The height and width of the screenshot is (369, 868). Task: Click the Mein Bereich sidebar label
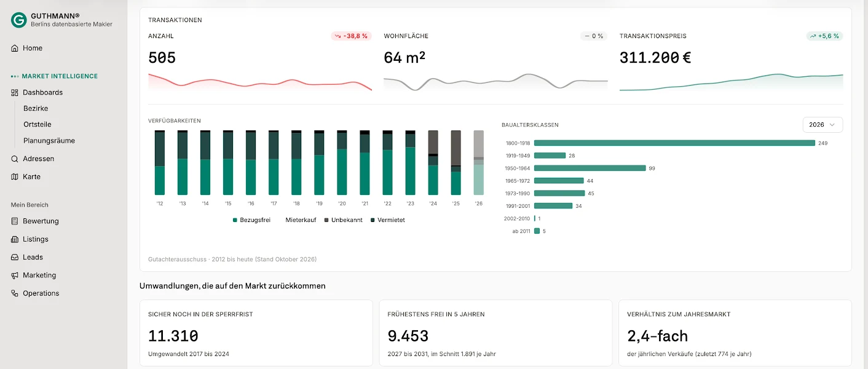pyautogui.click(x=30, y=205)
